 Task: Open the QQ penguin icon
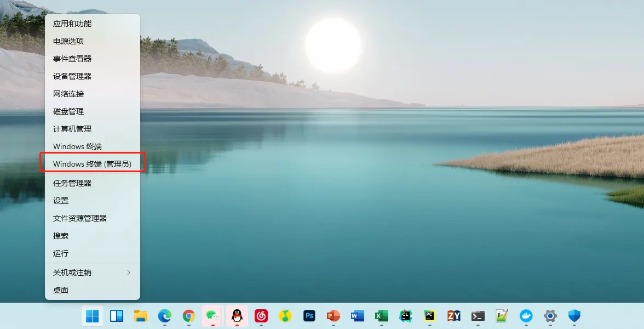coord(237,316)
